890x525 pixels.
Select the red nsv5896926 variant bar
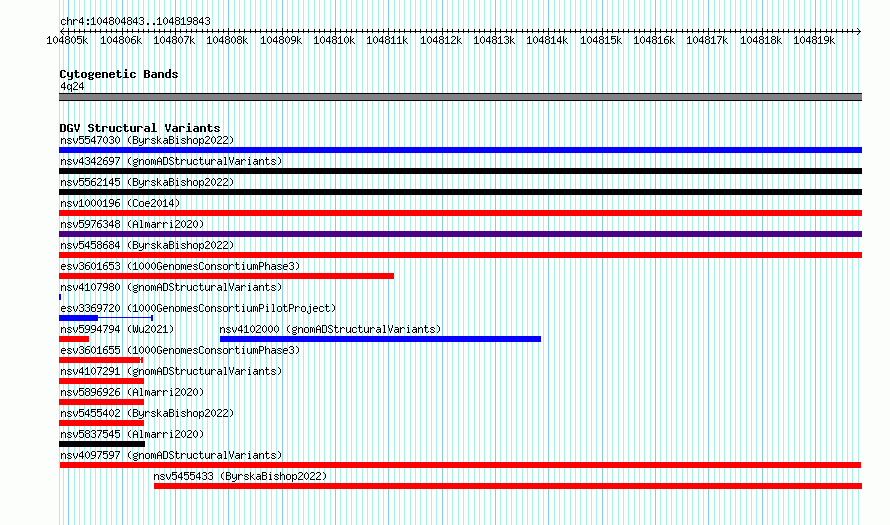pos(102,402)
